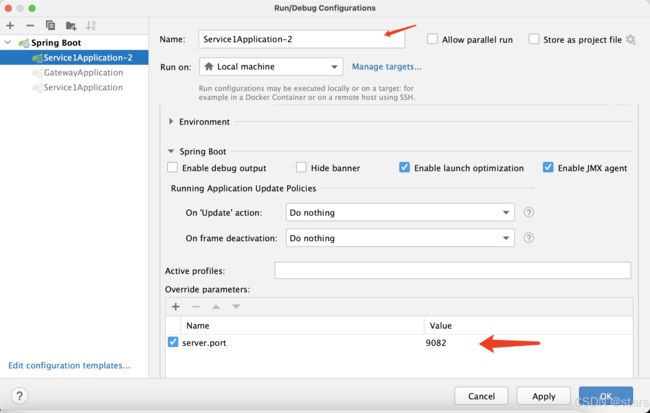Screen dimensions: 650x413
Task: Open help for On frame deactivation
Action: click(x=529, y=238)
